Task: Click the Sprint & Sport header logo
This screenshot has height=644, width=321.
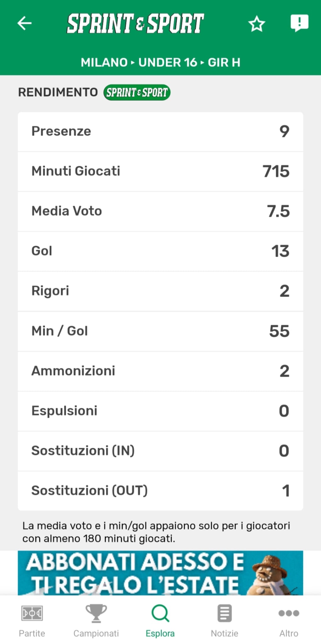Action: pos(135,23)
